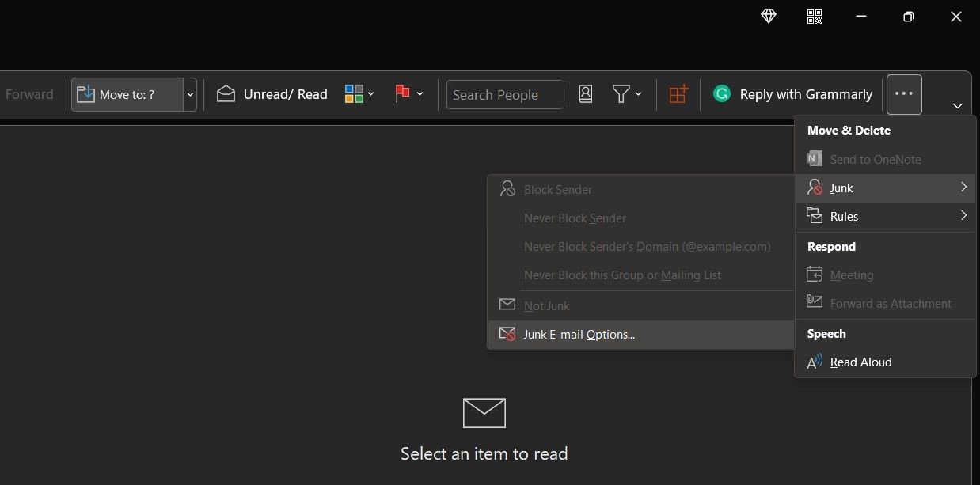Click the Send to OneNote icon
This screenshot has height=485, width=980.
click(x=815, y=159)
